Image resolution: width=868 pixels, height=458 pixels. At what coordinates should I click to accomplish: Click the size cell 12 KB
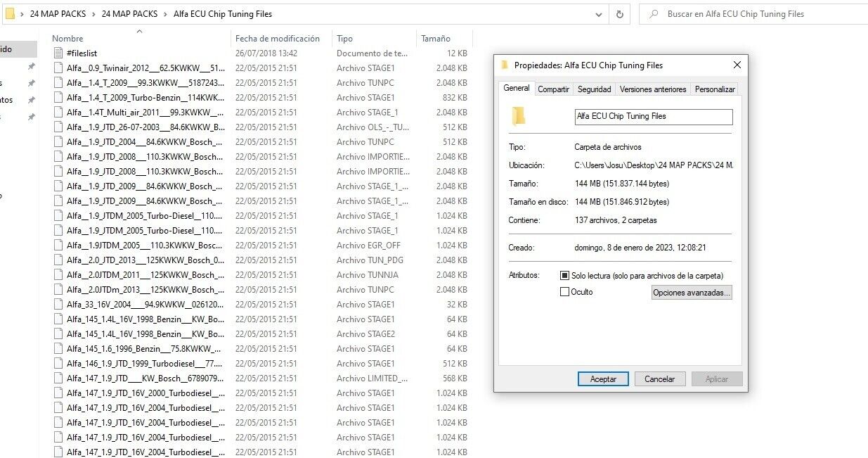point(457,53)
